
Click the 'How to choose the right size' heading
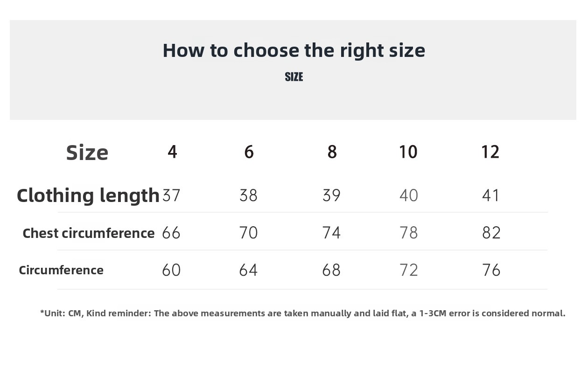(x=294, y=50)
